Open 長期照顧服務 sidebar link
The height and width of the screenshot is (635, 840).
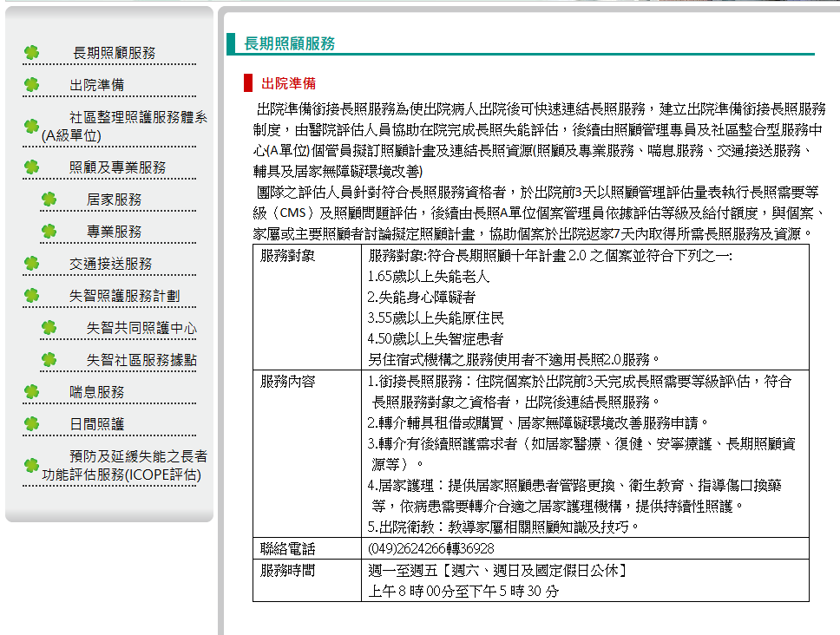pos(114,53)
